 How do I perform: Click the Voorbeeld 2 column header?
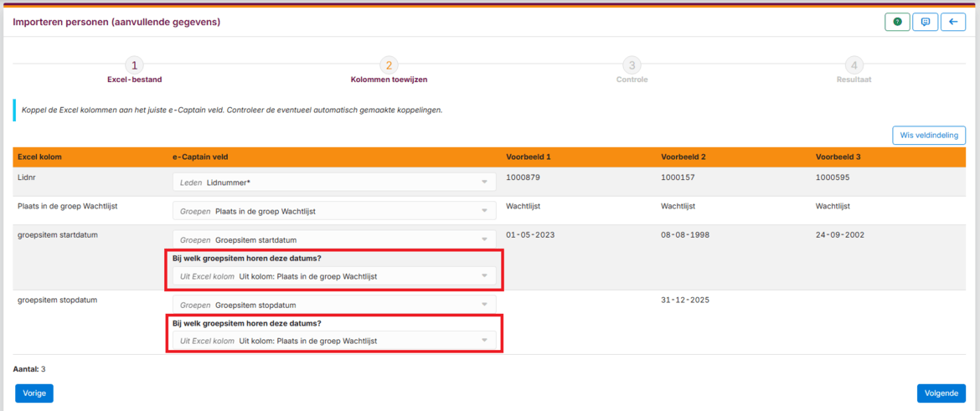(683, 157)
